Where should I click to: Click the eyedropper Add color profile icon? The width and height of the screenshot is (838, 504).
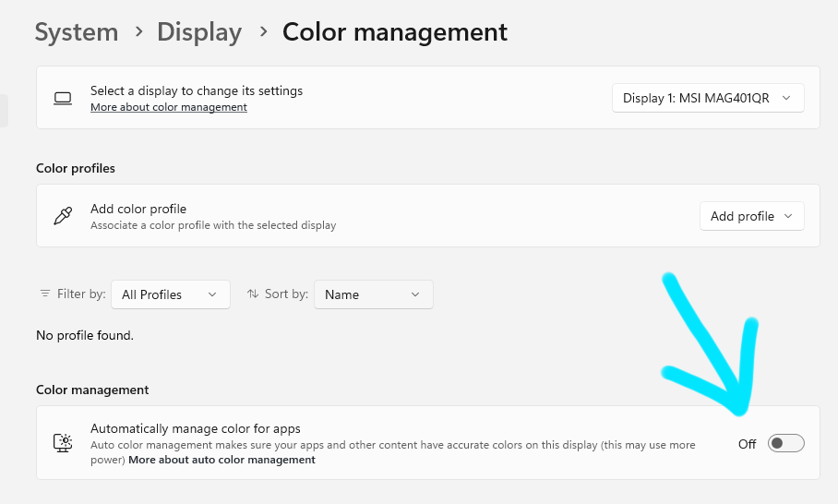click(x=63, y=216)
